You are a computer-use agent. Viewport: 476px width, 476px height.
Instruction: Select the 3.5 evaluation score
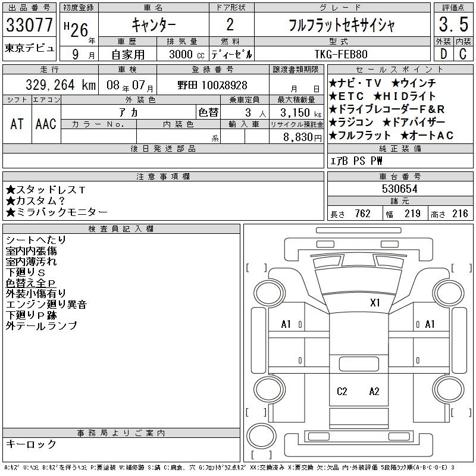(x=450, y=26)
